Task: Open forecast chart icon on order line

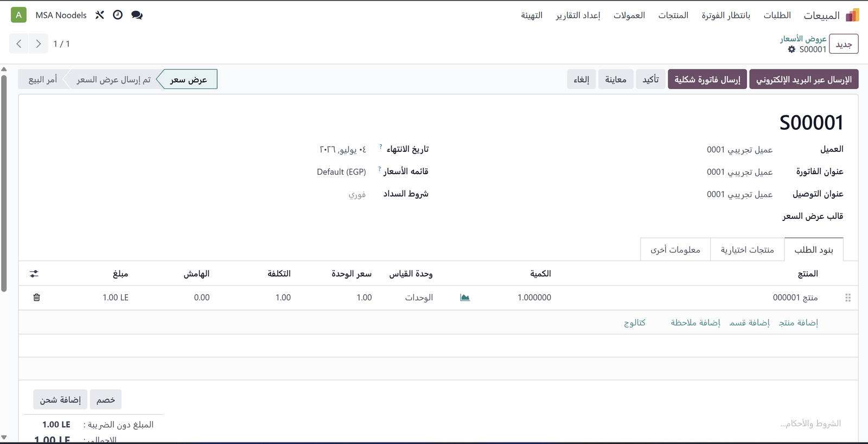Action: tap(465, 297)
